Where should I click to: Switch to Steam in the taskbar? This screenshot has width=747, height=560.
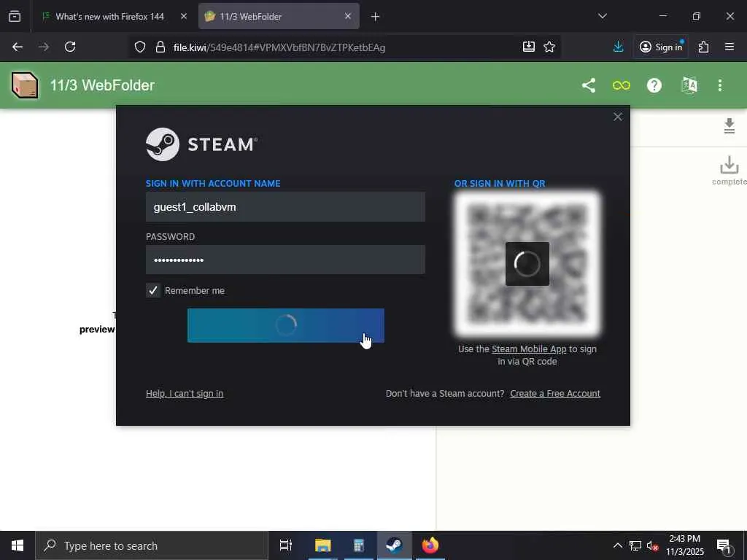pos(395,545)
